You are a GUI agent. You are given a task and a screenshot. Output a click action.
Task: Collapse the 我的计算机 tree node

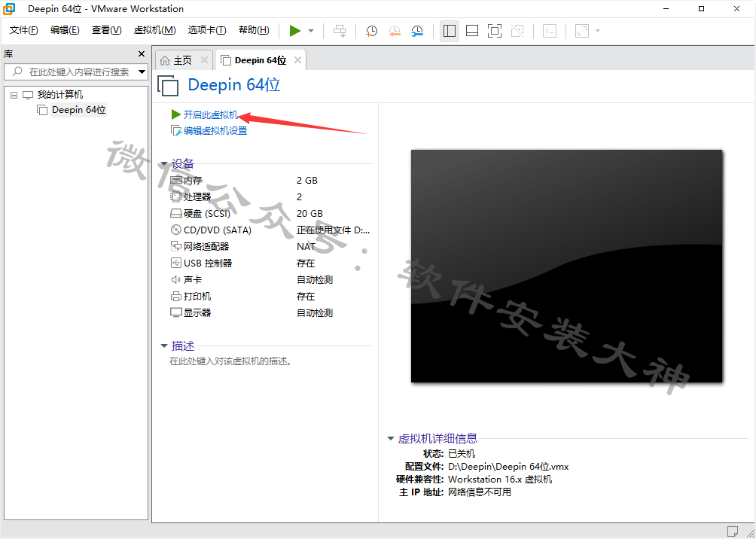(14, 95)
